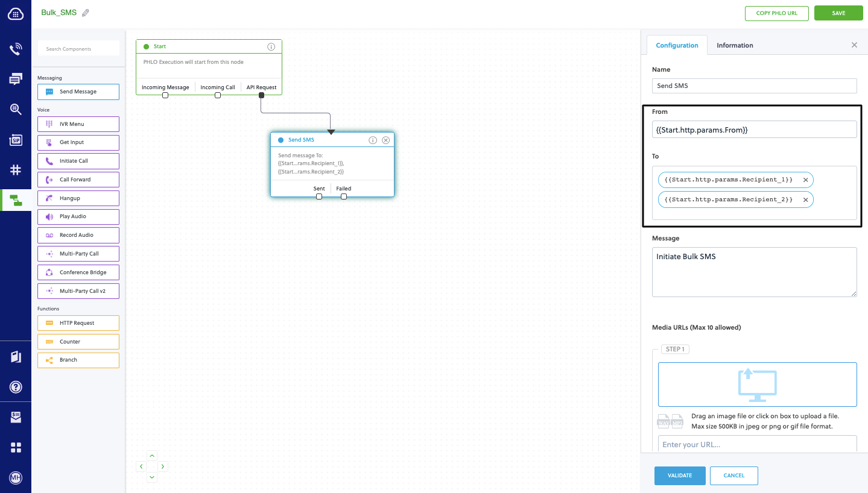868x493 pixels.
Task: Click the info icon on the Start node
Action: pyautogui.click(x=271, y=46)
